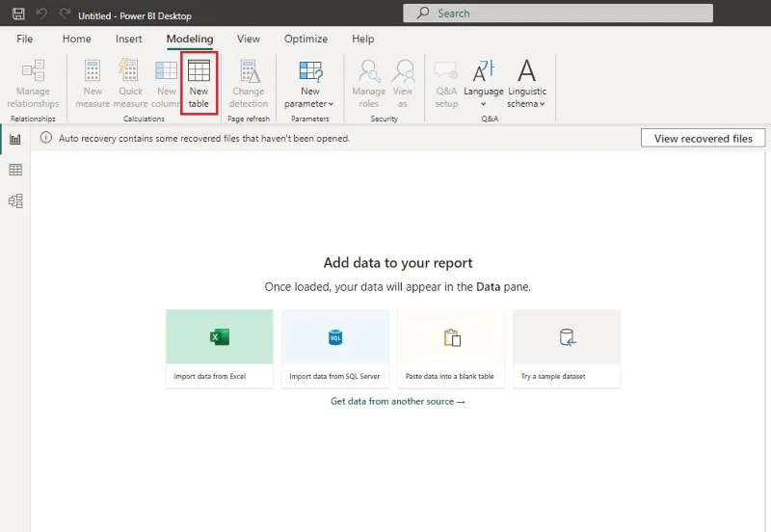This screenshot has width=771, height=532.
Task: Create a New table
Action: tap(199, 84)
